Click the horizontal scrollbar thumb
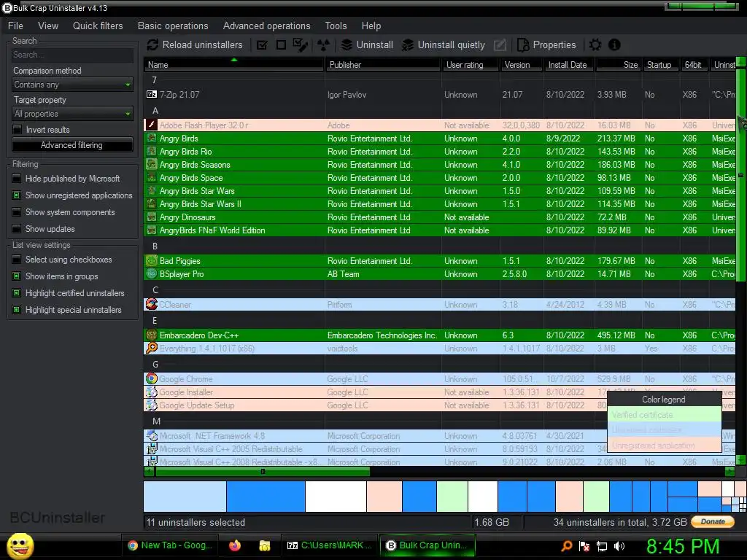The image size is (747, 560). (x=263, y=471)
